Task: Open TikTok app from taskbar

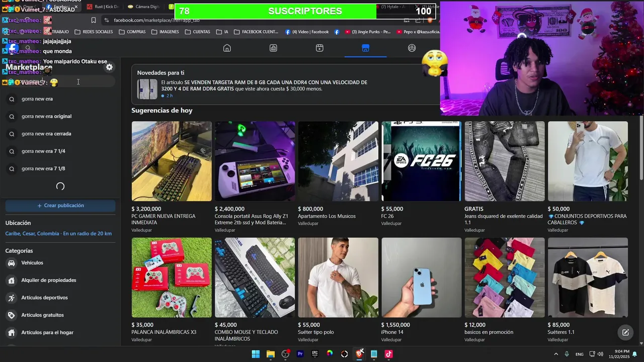Action: 388,354
